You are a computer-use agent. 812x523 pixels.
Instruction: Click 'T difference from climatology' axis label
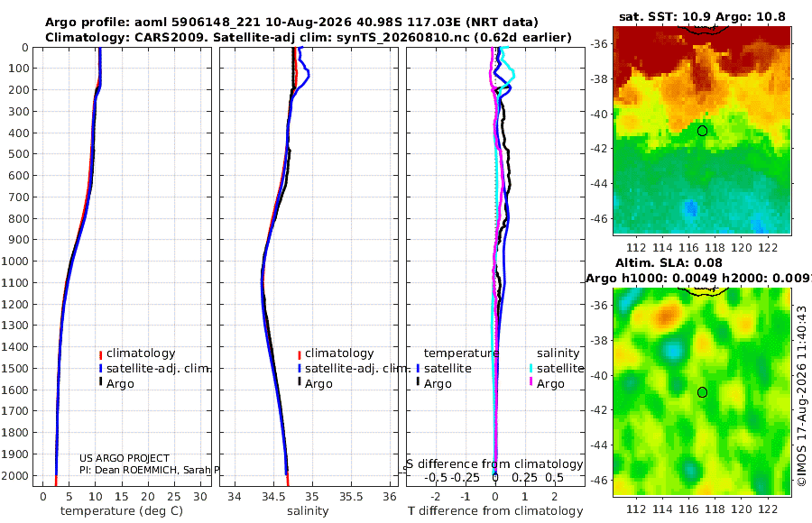(x=495, y=511)
